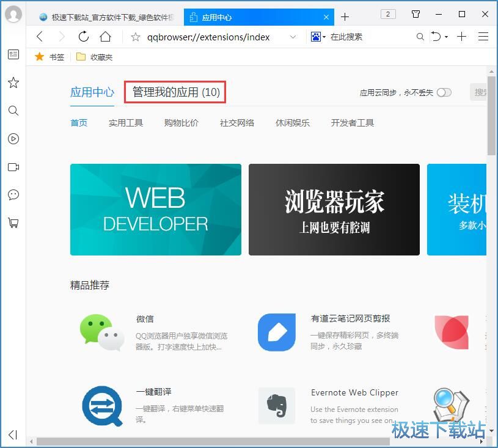Click the 微信 app icon
Image resolution: width=498 pixels, height=448 pixels.
tap(101, 332)
